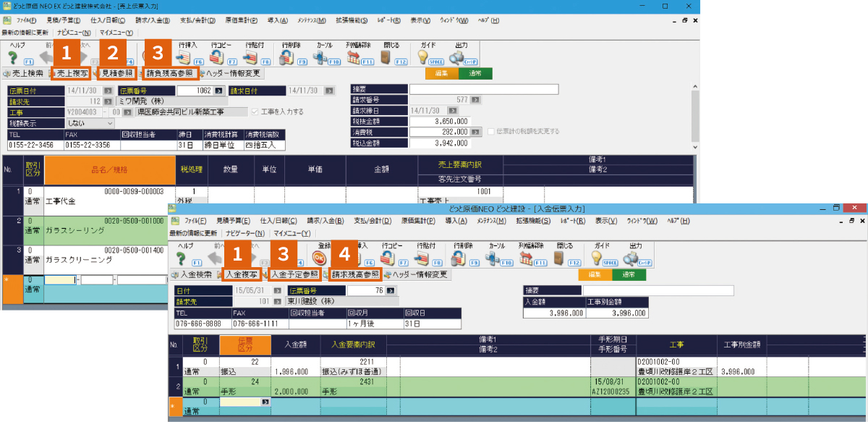Image resolution: width=868 pixels, height=422 pixels.
Task: Click arrow button beside 請求番号 577
Action: [x=475, y=101]
